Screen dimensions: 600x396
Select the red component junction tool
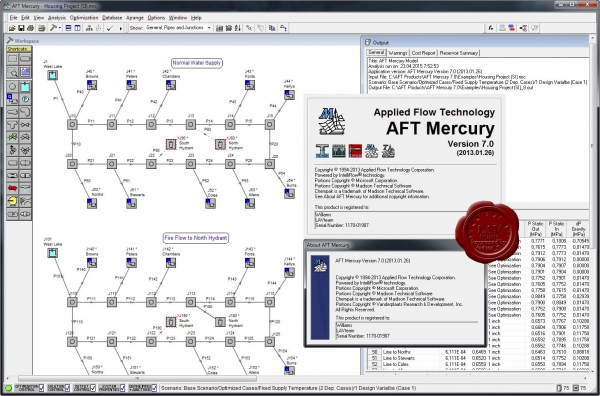[x=13, y=188]
